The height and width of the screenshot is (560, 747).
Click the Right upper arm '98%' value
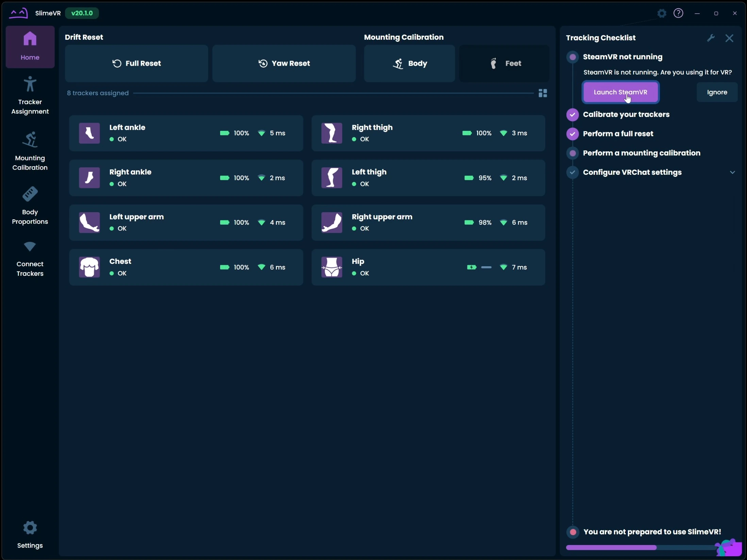click(x=485, y=222)
